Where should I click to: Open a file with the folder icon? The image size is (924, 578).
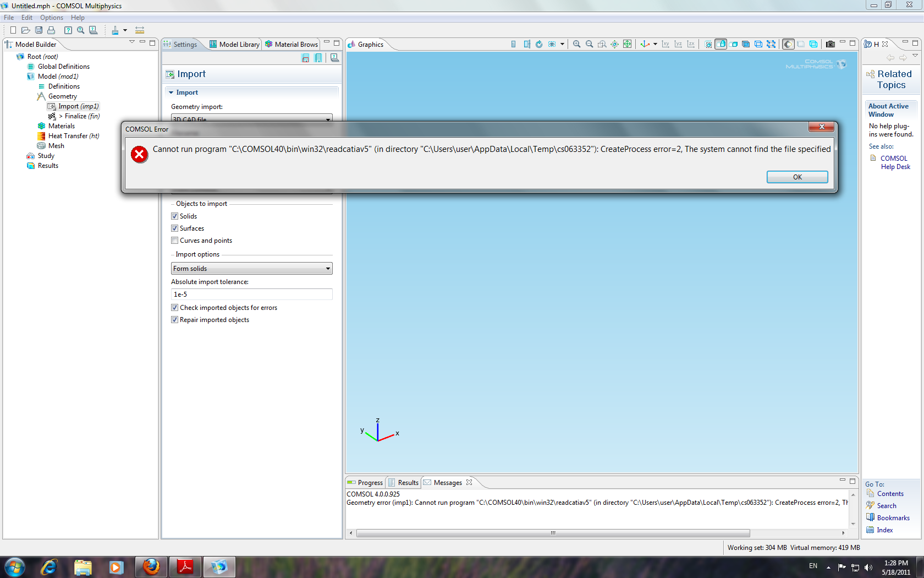click(x=25, y=30)
